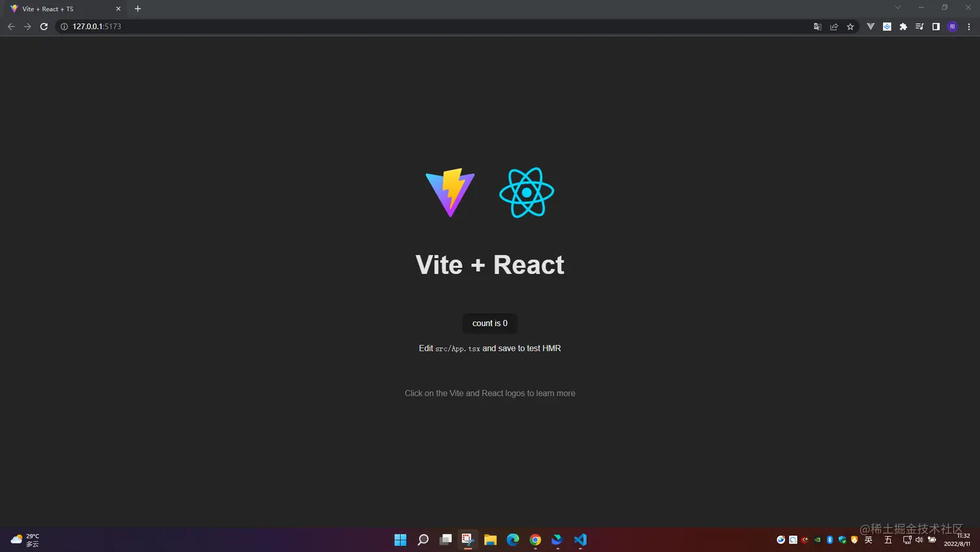Switch input language via '英' indicator
980x552 pixels.
[869, 540]
